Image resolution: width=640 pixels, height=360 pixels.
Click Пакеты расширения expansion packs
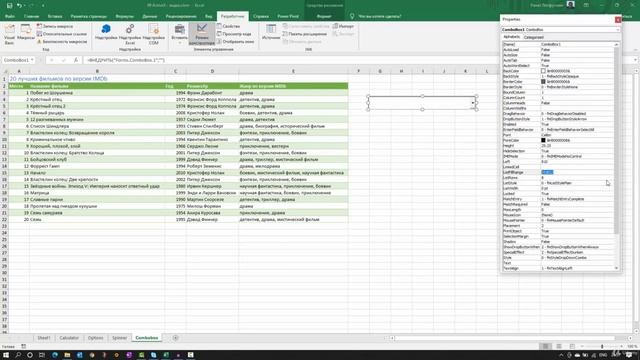(304, 34)
